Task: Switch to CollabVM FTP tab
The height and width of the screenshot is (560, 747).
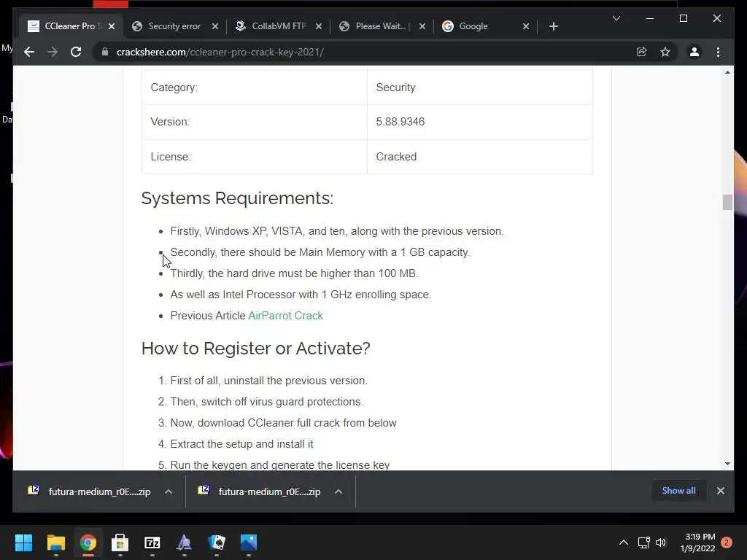Action: [x=279, y=26]
